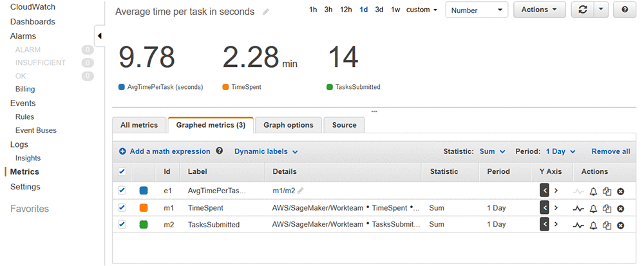Set e1 to right Y axis

[556, 191]
